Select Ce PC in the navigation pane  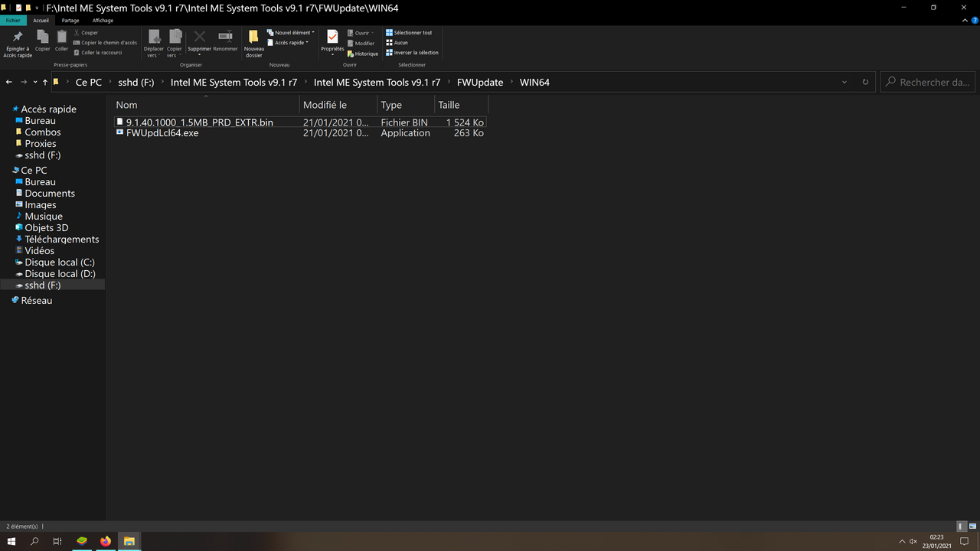(x=34, y=171)
